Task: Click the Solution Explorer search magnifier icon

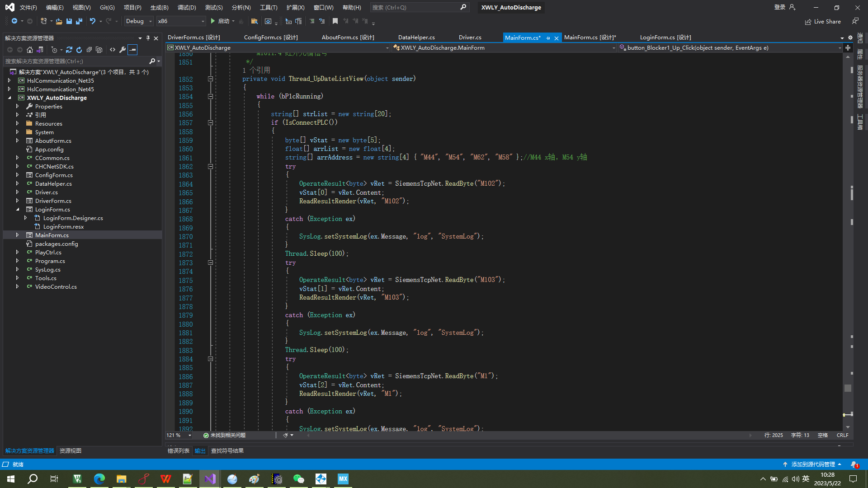Action: (x=152, y=61)
